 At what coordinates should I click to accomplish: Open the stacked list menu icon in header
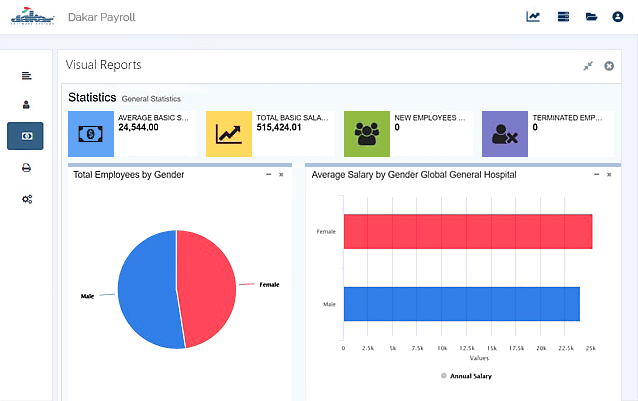[563, 17]
